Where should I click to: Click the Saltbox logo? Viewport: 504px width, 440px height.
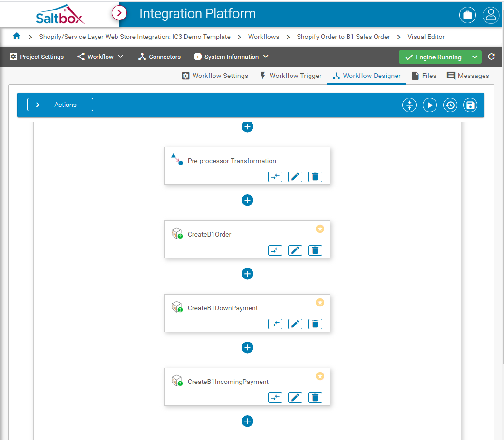[60, 14]
